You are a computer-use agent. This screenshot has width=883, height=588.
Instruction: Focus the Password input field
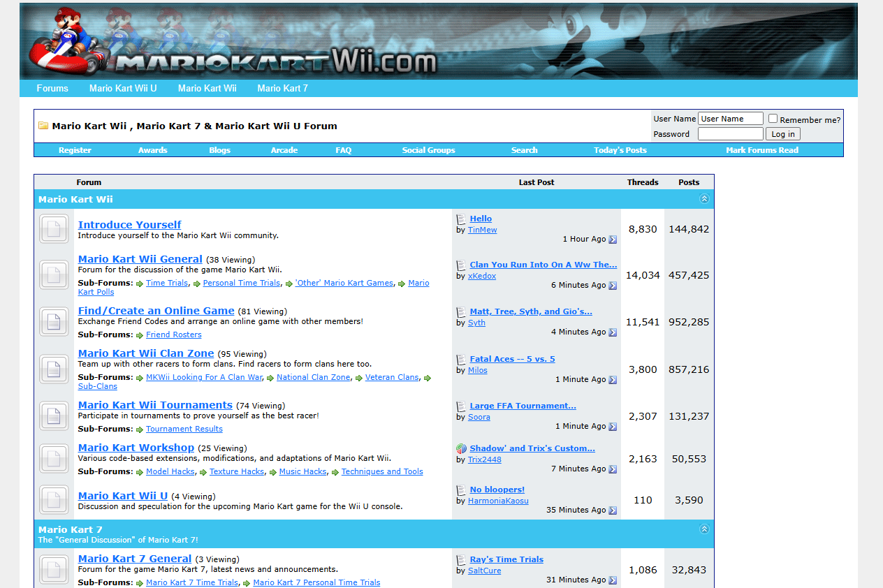point(730,134)
